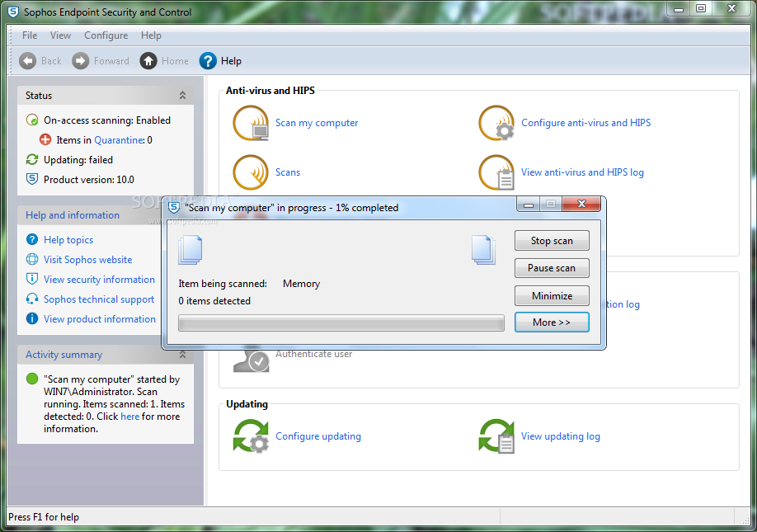Click the Home label in toolbar
Viewport: 757px width, 532px height.
(x=176, y=61)
